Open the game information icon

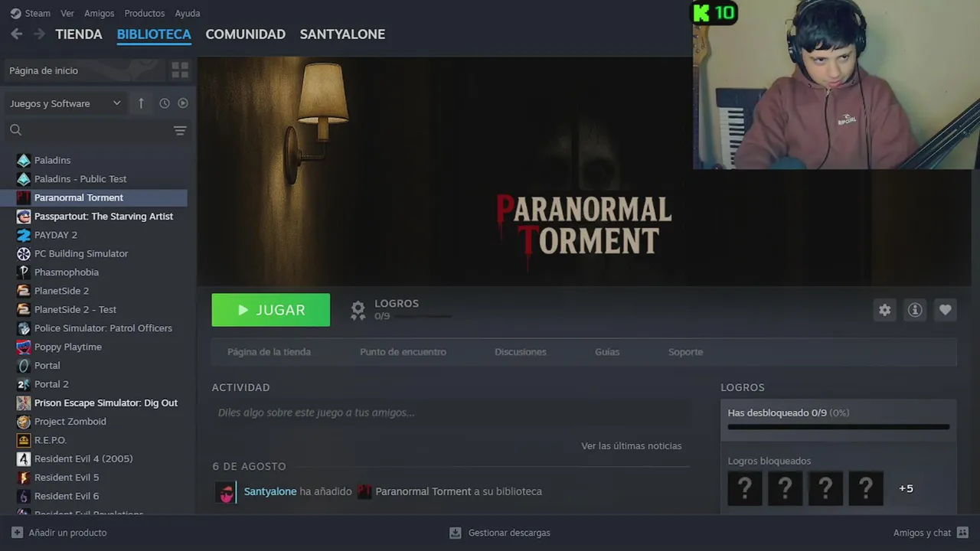pos(915,310)
